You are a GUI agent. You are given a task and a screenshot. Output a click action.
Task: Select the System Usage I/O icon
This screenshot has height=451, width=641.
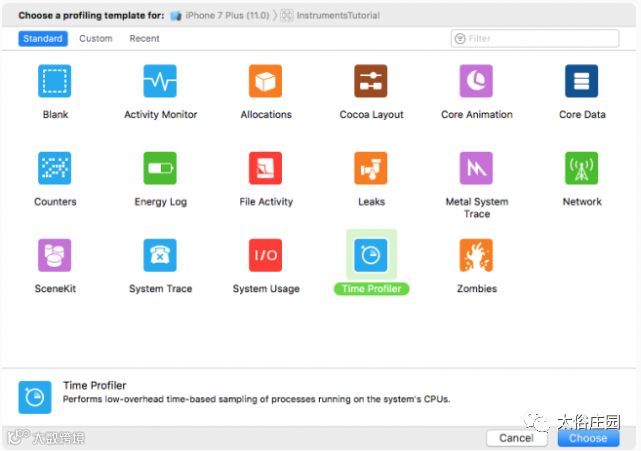(265, 255)
